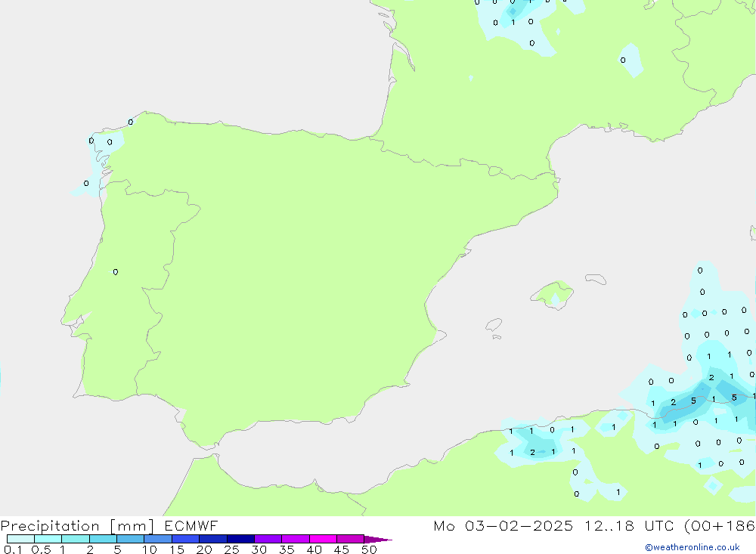Screen dimensions: 756x554
Task: Click the "15" label under the legend
Action: click(177, 549)
